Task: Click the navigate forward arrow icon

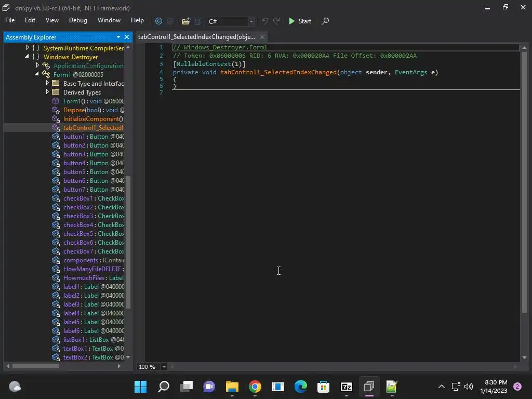Action: tap(170, 21)
